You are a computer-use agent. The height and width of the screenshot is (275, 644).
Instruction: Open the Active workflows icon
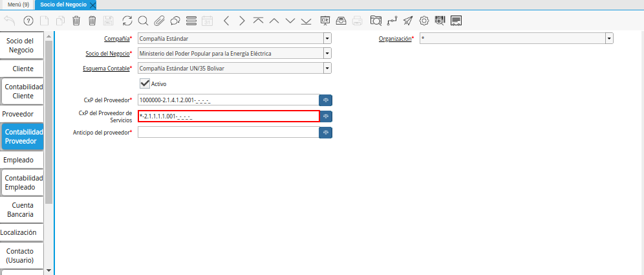(x=392, y=21)
